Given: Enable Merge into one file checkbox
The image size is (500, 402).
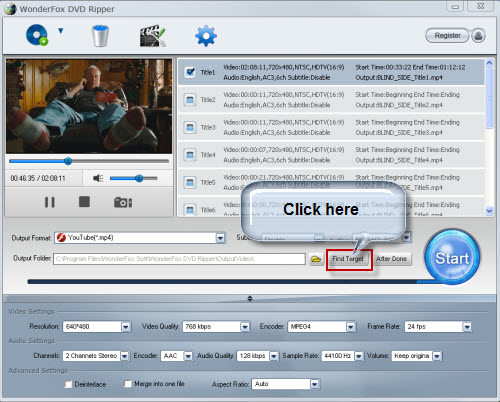Looking at the screenshot, I should (128, 384).
